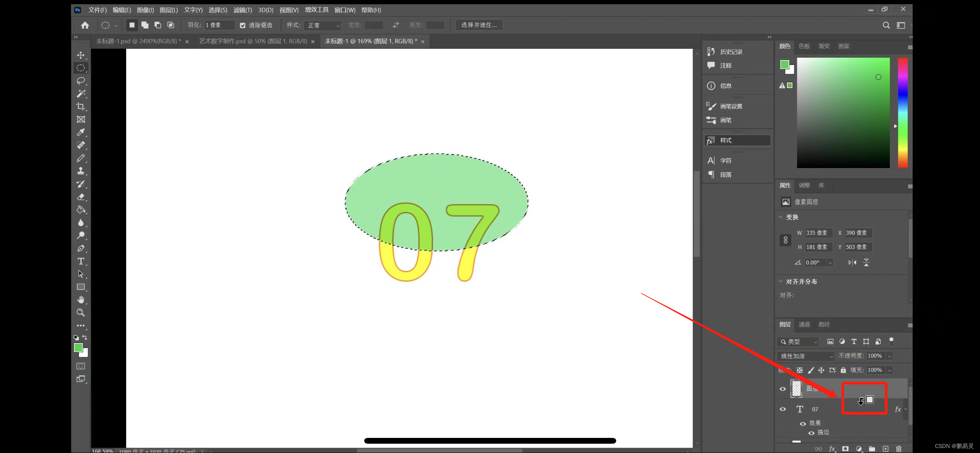
Task: Toggle the 消除锯齿 anti-alias checkbox
Action: 243,25
